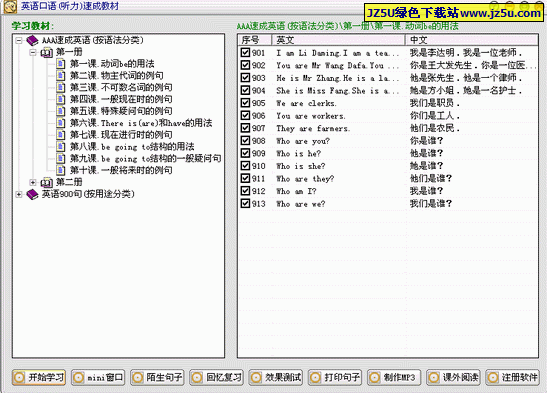Viewport: 547px width, 393px height.
Task: Uncheck sentence 906 checkbox
Action: tap(245, 115)
